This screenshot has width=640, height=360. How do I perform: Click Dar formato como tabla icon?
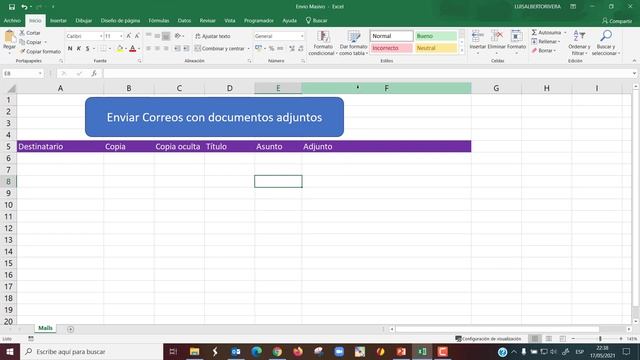click(353, 37)
